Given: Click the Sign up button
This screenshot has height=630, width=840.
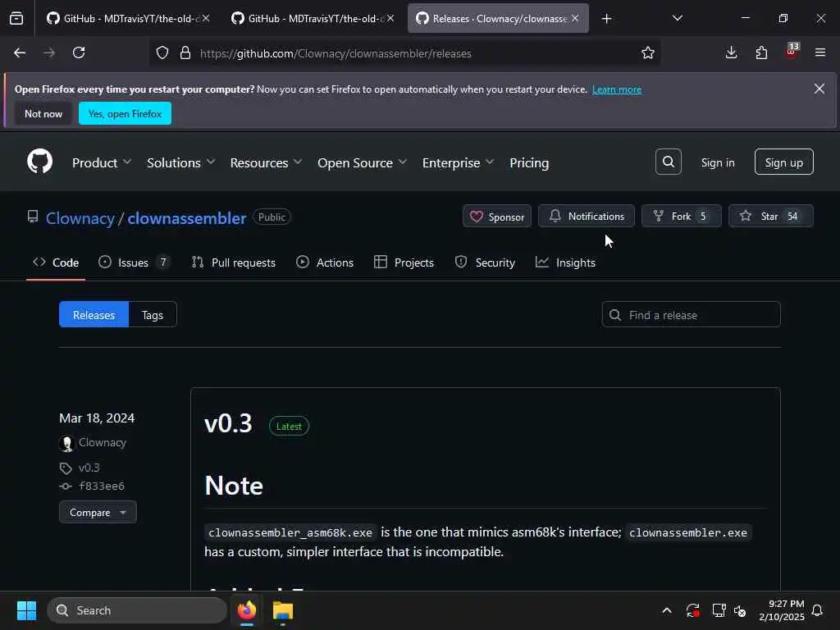Looking at the screenshot, I should [783, 162].
